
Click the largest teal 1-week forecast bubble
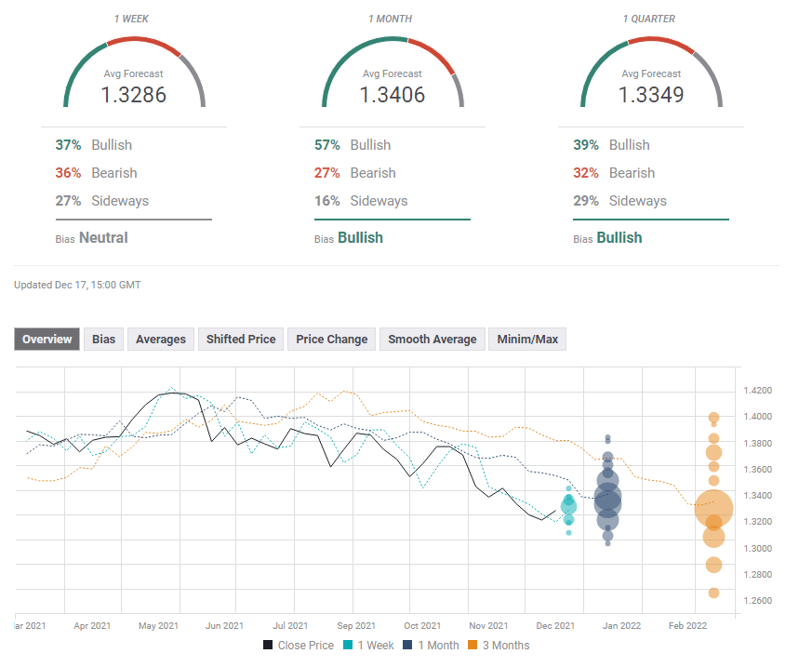(x=568, y=507)
